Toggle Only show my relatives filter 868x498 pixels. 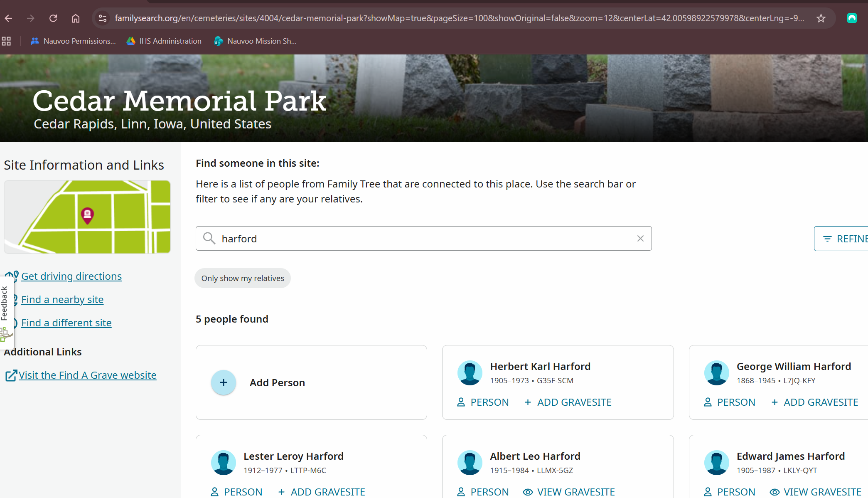tap(243, 278)
